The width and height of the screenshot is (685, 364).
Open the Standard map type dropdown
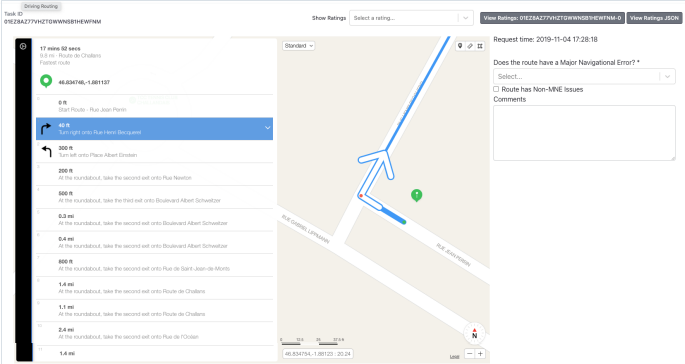point(299,46)
